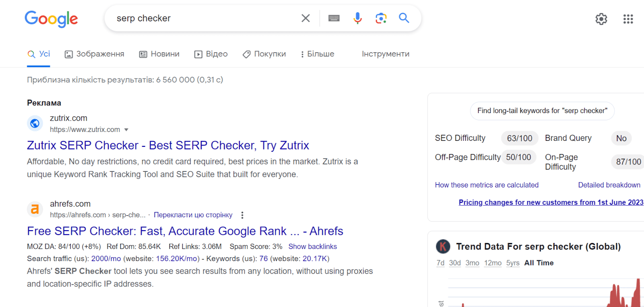Clear the search box text
This screenshot has height=307, width=644.
305,18
